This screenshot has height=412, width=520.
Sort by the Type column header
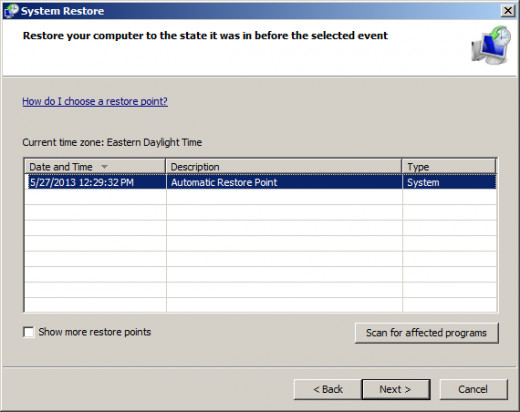coord(449,166)
